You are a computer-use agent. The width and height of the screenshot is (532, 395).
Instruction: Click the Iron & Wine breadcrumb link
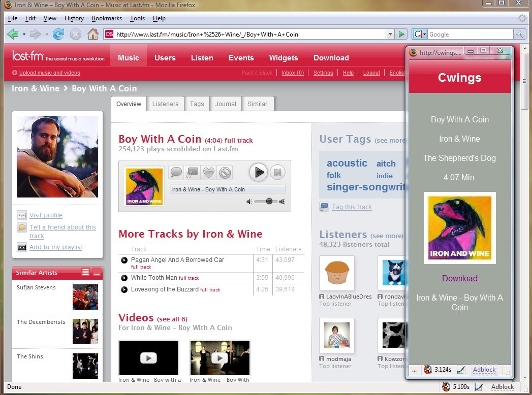[x=35, y=88]
